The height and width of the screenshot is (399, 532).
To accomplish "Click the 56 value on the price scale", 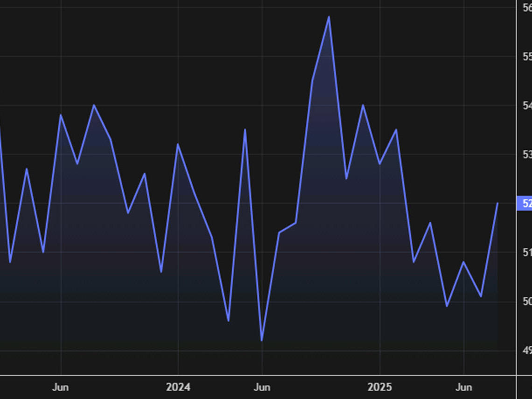I will (528, 7).
